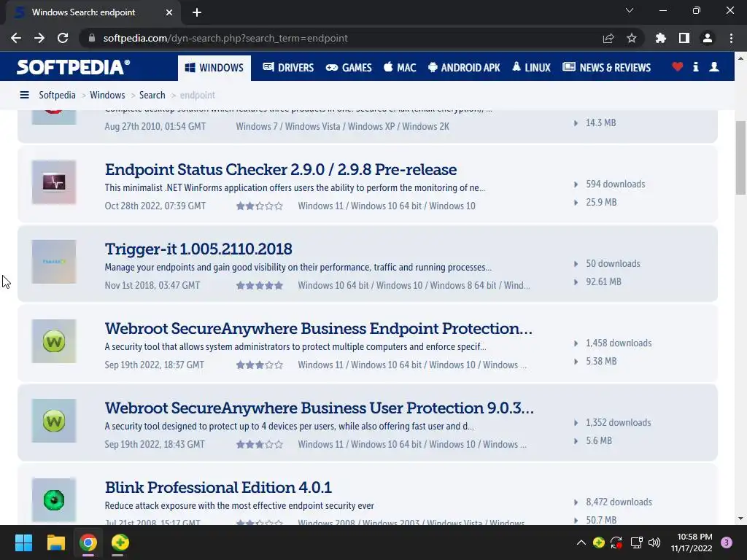The image size is (747, 560).
Task: Switch to the Linux section
Action: click(531, 68)
